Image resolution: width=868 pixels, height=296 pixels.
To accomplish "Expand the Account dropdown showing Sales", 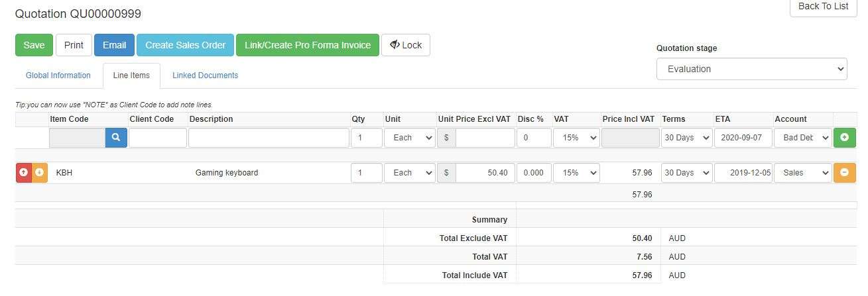I will 802,173.
